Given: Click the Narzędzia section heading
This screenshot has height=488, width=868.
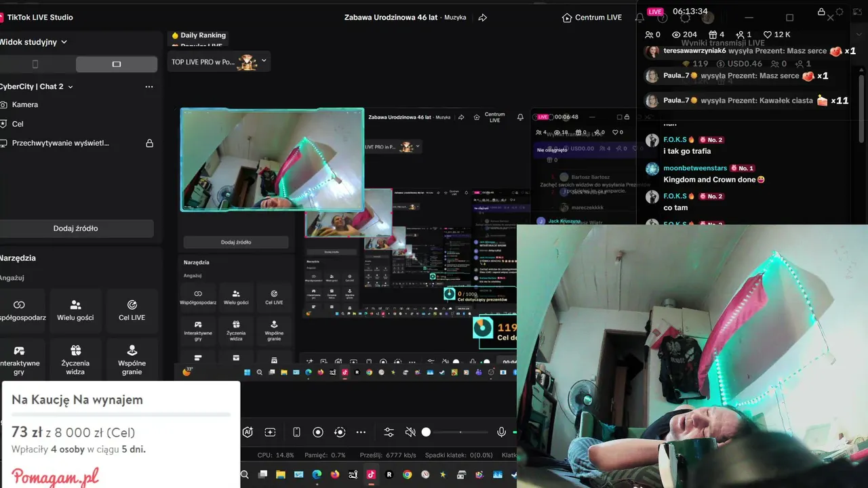Looking at the screenshot, I should pos(18,258).
